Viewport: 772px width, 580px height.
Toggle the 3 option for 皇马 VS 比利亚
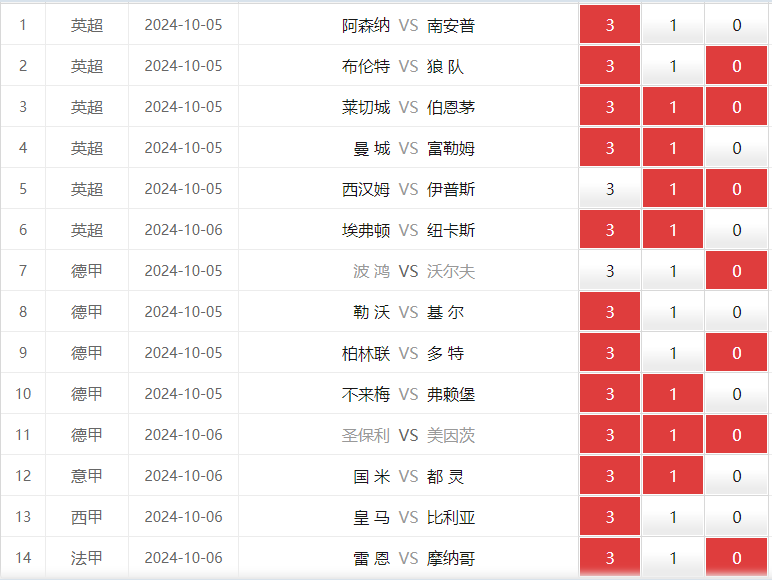[610, 516]
